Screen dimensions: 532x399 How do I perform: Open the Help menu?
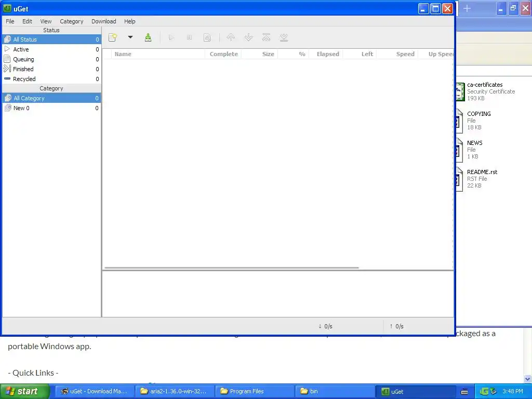pyautogui.click(x=129, y=21)
